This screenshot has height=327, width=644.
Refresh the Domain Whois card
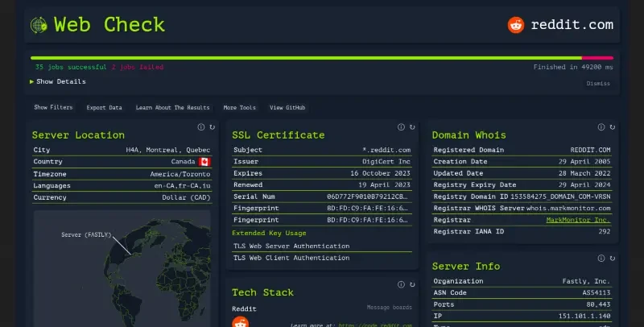612,127
